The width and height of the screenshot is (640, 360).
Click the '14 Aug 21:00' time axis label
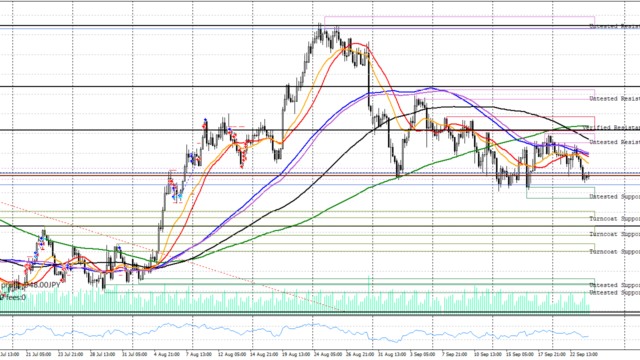point(264,354)
